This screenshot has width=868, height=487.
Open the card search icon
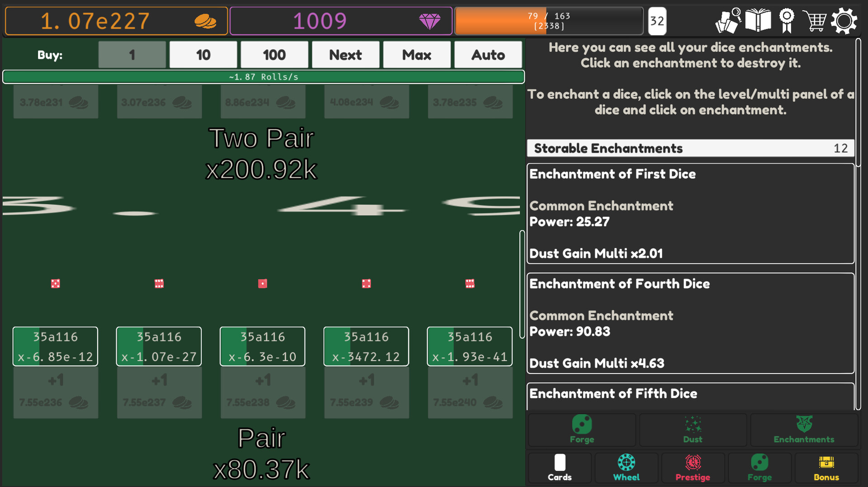click(727, 20)
